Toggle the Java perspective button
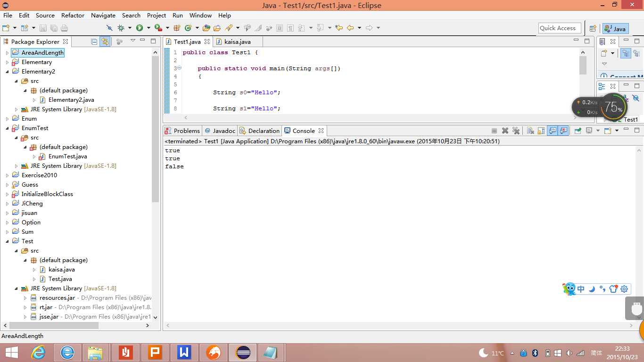 pos(615,28)
